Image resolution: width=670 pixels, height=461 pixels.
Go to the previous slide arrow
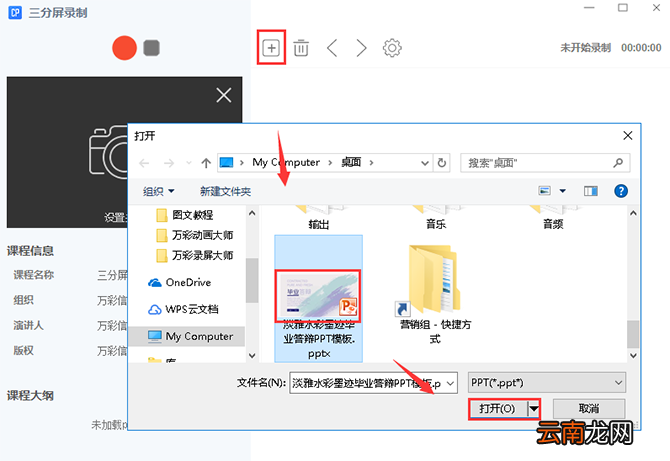tap(332, 48)
